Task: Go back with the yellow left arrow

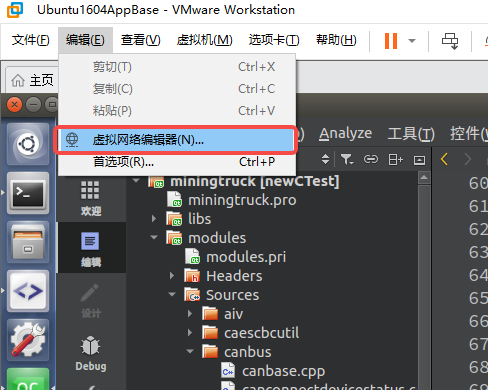Action: 444,159
